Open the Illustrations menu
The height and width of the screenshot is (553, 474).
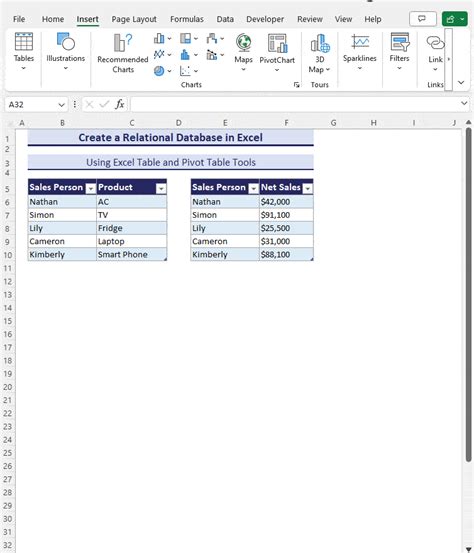coord(66,52)
